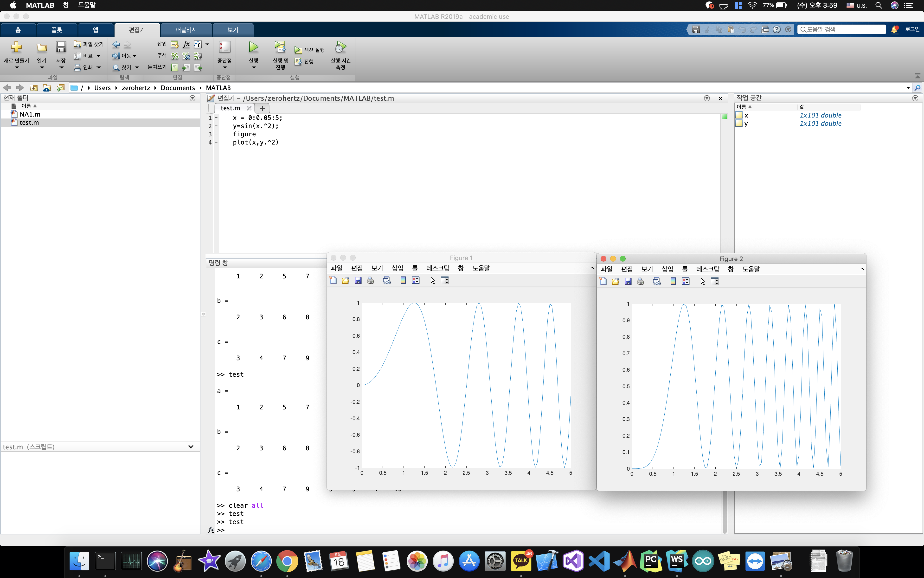The height and width of the screenshot is (578, 924).
Task: Click the plus button to add editor tab
Action: 262,108
